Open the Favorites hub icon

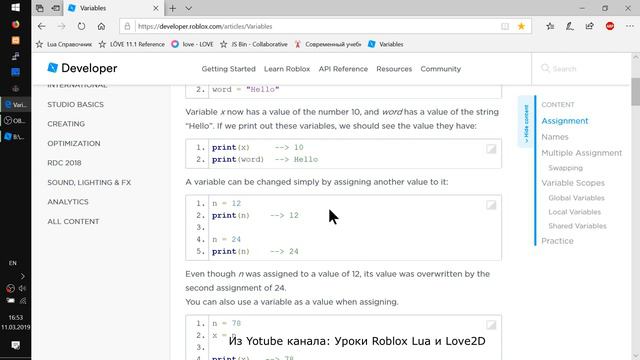[x=550, y=26]
